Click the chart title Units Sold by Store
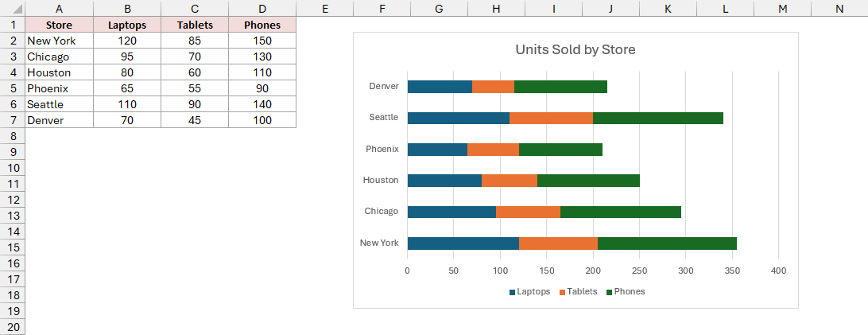Viewport: 868px width, 335px height. [x=575, y=49]
